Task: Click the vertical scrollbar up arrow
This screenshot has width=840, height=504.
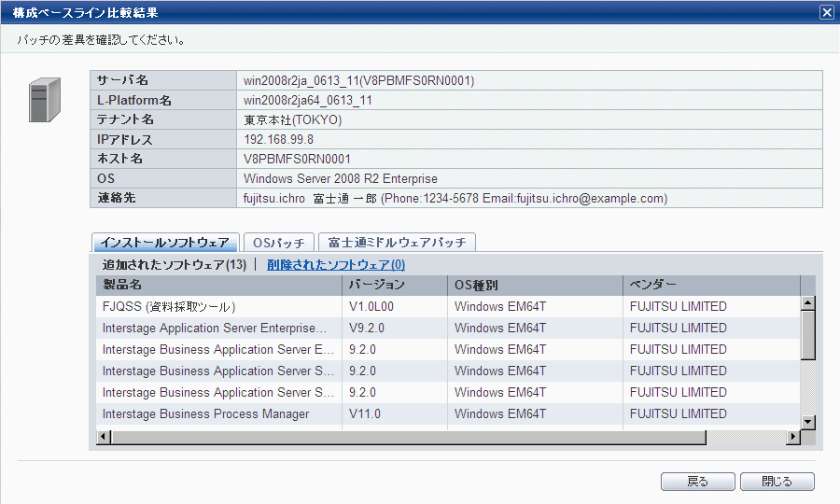Action: point(808,303)
